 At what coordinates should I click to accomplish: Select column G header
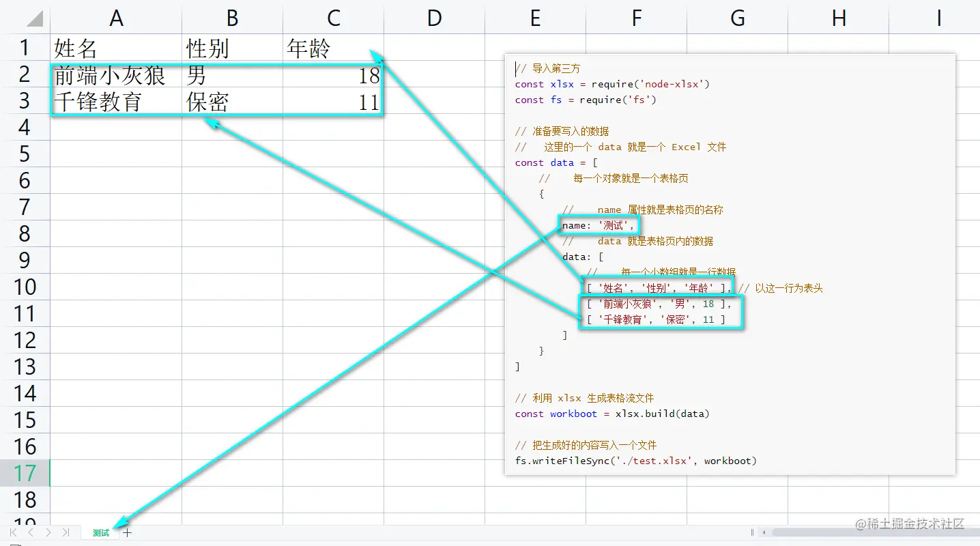point(737,18)
